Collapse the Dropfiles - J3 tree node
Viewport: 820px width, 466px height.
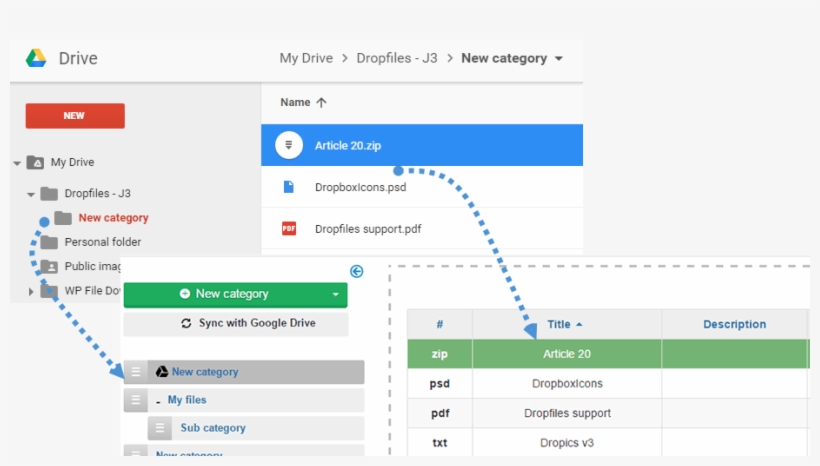click(31, 195)
